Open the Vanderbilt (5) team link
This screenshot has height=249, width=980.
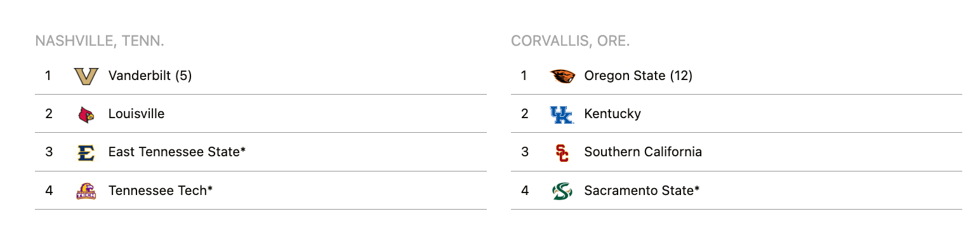150,76
